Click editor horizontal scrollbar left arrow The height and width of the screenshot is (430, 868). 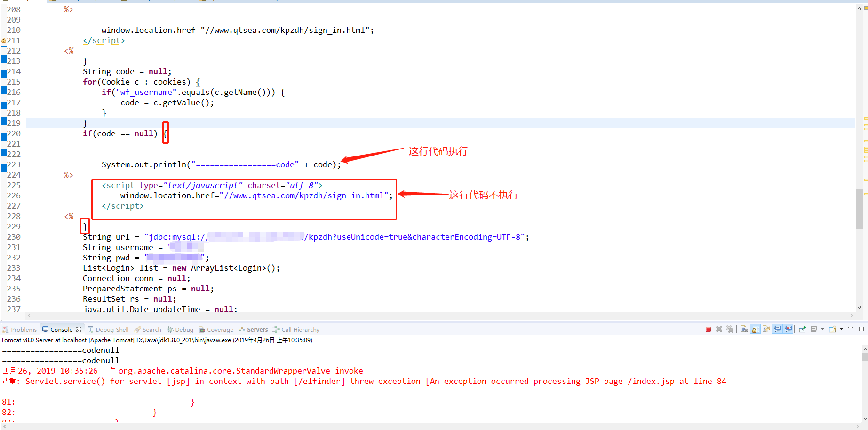pos(29,315)
